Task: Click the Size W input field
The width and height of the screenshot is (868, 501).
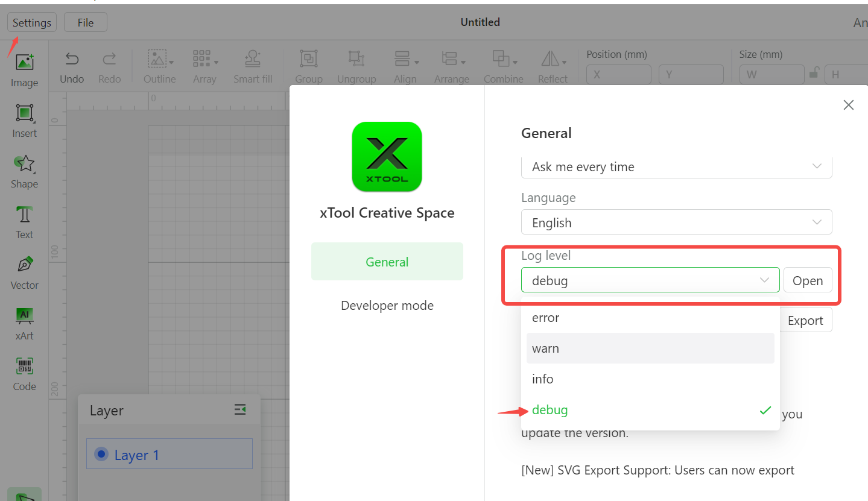Action: pos(772,75)
